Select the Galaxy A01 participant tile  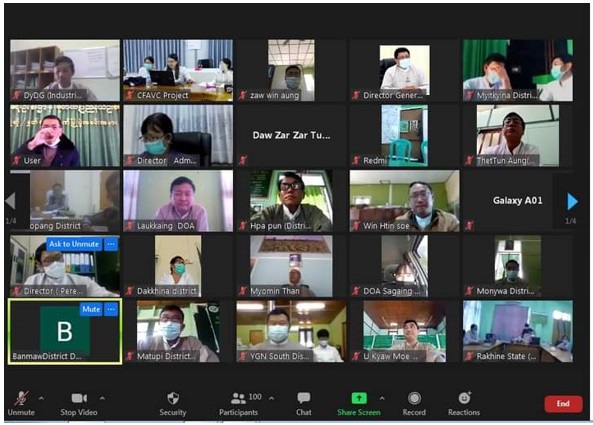tap(517, 200)
